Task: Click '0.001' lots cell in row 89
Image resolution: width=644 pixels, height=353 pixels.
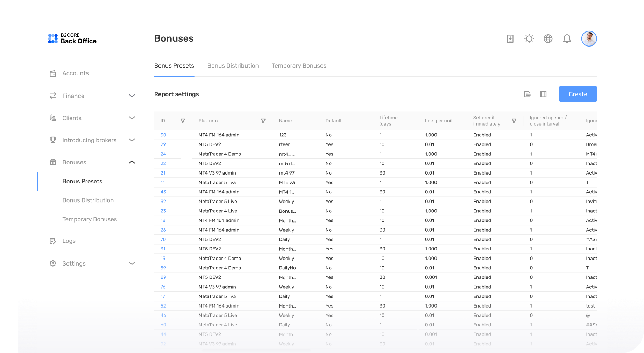Action: pyautogui.click(x=431, y=277)
